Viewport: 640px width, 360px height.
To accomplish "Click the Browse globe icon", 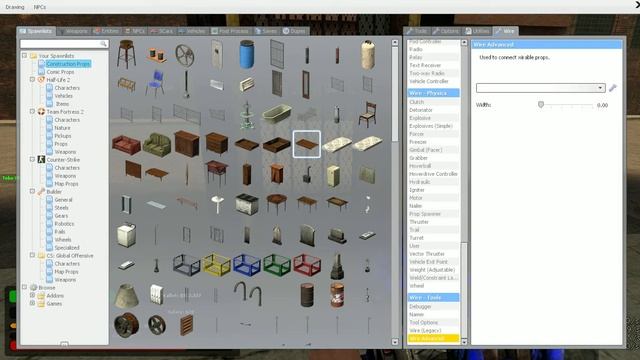I will coord(33,287).
